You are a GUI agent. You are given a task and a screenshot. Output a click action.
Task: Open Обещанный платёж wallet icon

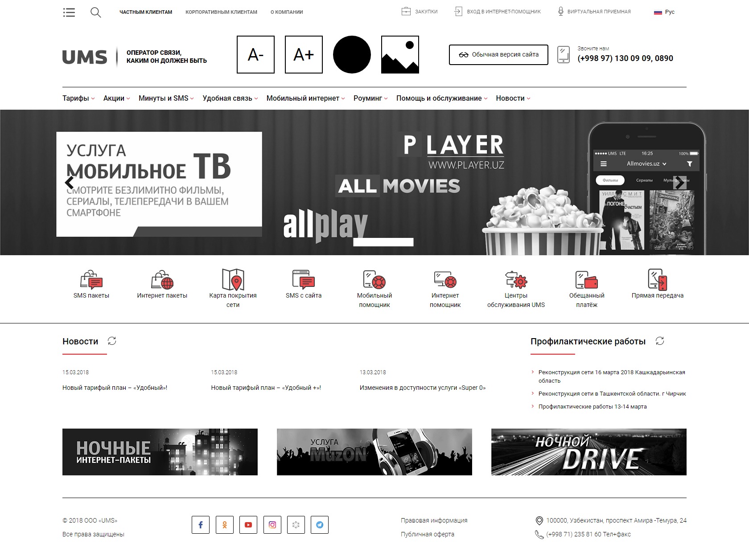(587, 280)
